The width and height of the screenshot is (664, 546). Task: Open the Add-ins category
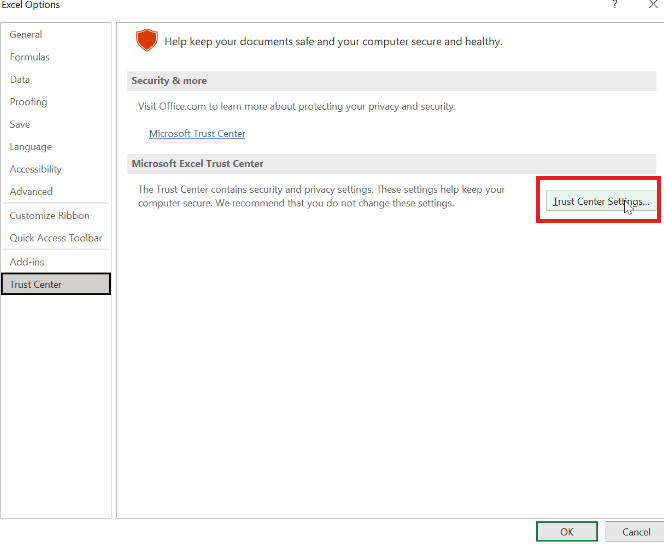pyautogui.click(x=27, y=262)
